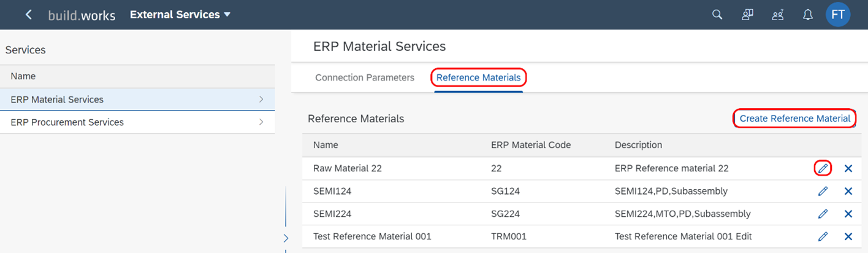
Task: Edit Raw Material 22 with pencil icon
Action: click(x=823, y=168)
